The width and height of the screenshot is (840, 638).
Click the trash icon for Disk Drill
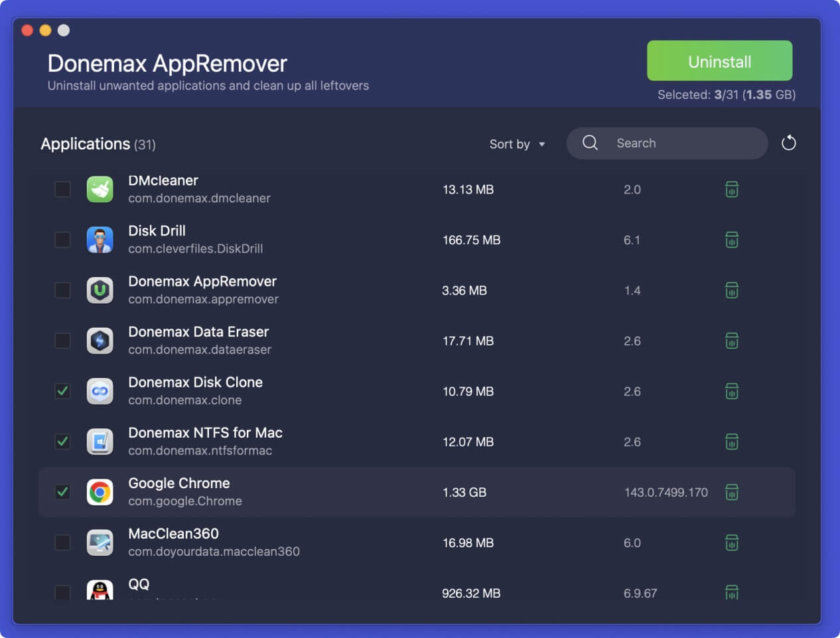(x=731, y=240)
